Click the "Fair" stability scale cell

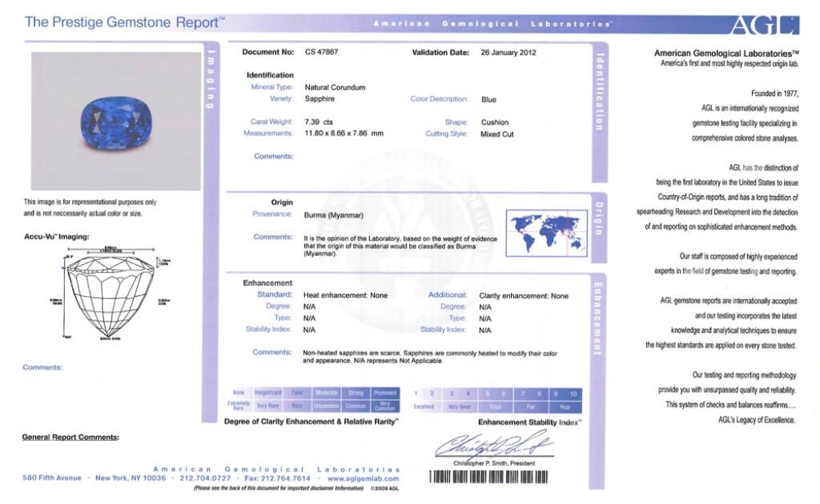click(x=531, y=407)
